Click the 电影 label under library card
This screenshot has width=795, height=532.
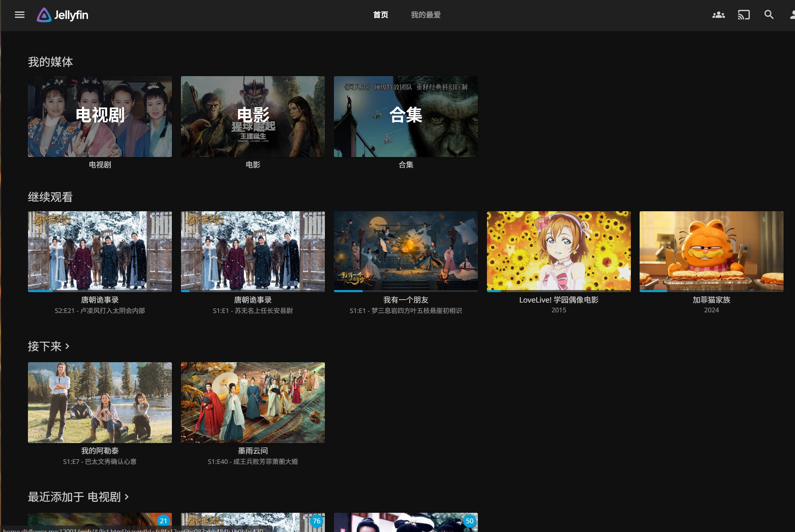coord(253,165)
